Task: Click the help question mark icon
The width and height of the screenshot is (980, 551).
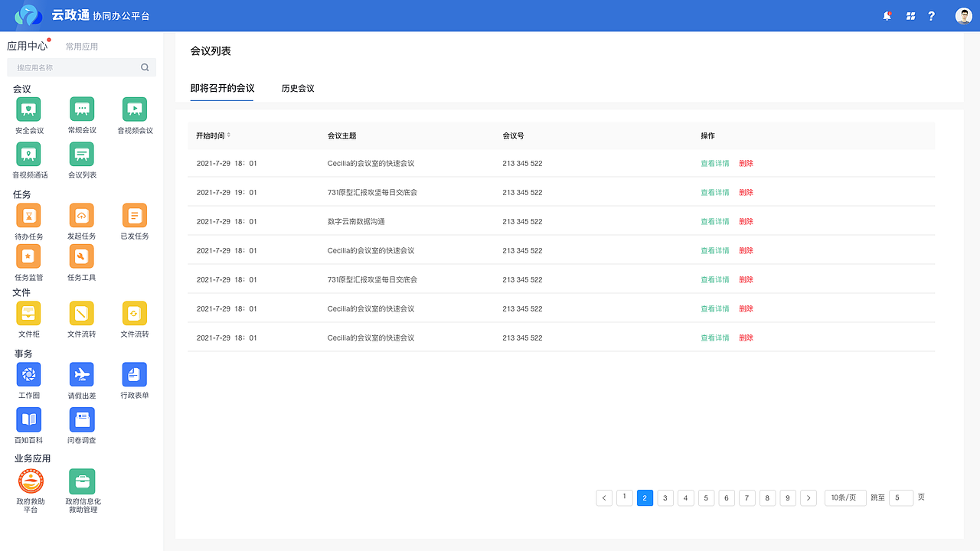Action: 931,15
